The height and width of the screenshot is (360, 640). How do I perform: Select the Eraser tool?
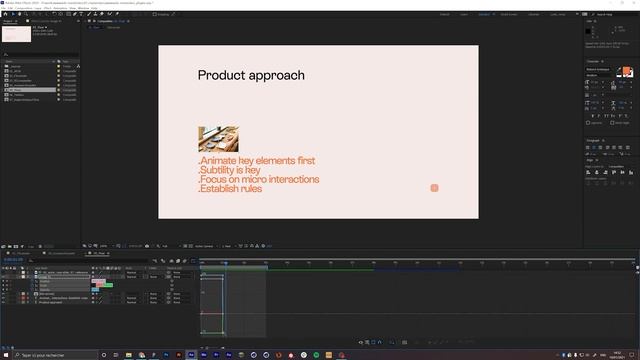pyautogui.click(x=102, y=14)
